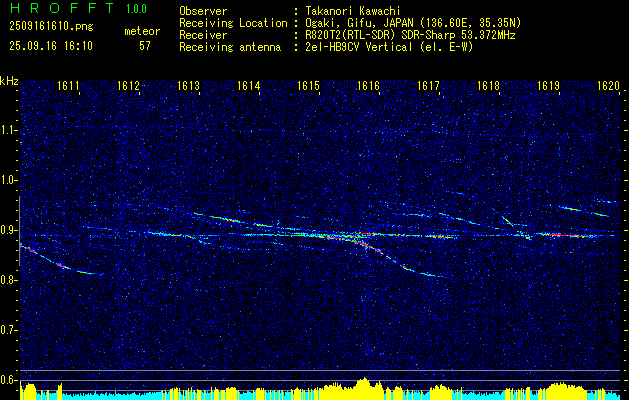Click the Receiving antenna label
Screen dimensions: 629x400
tap(230, 47)
